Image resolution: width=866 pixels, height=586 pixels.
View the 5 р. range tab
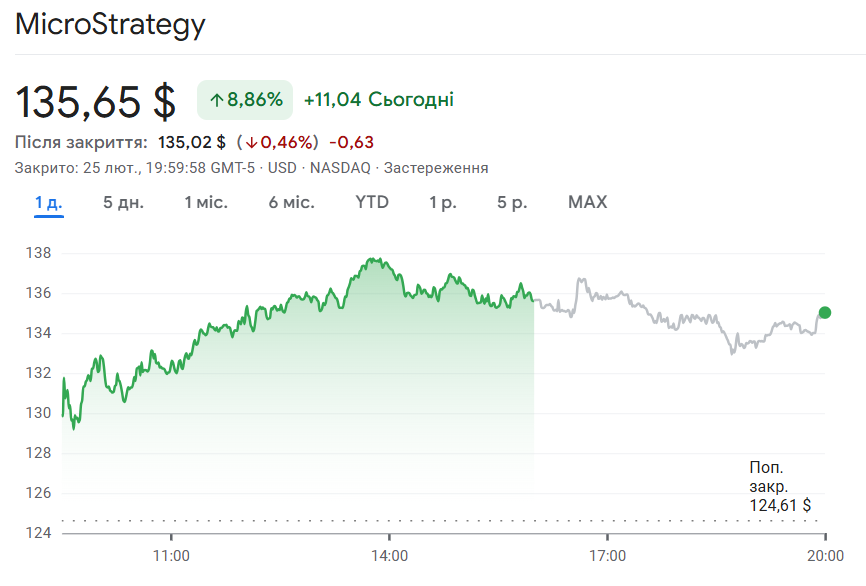tap(512, 203)
